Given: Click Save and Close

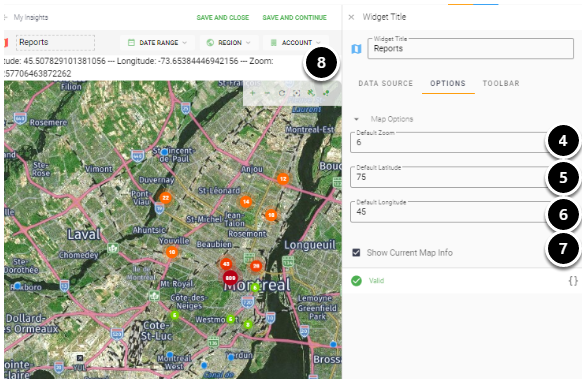Looking at the screenshot, I should (x=223, y=17).
